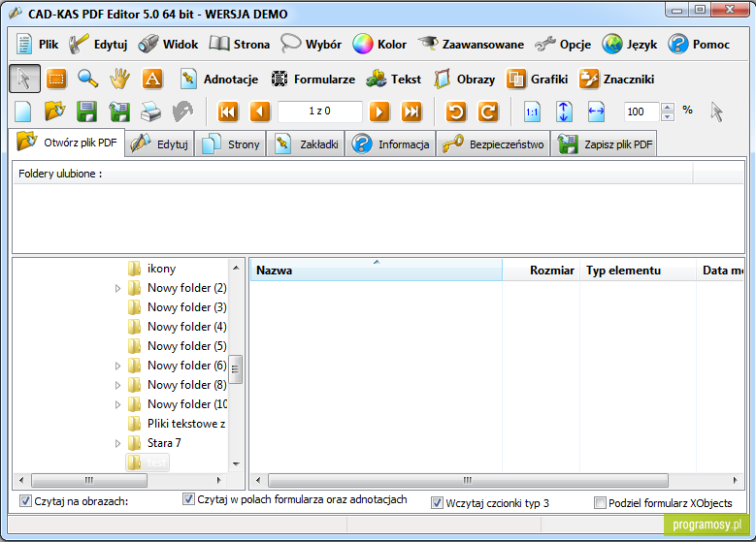756x542 pixels.
Task: Expand 'Nowy folder (8)' tree node
Action: [x=117, y=386]
